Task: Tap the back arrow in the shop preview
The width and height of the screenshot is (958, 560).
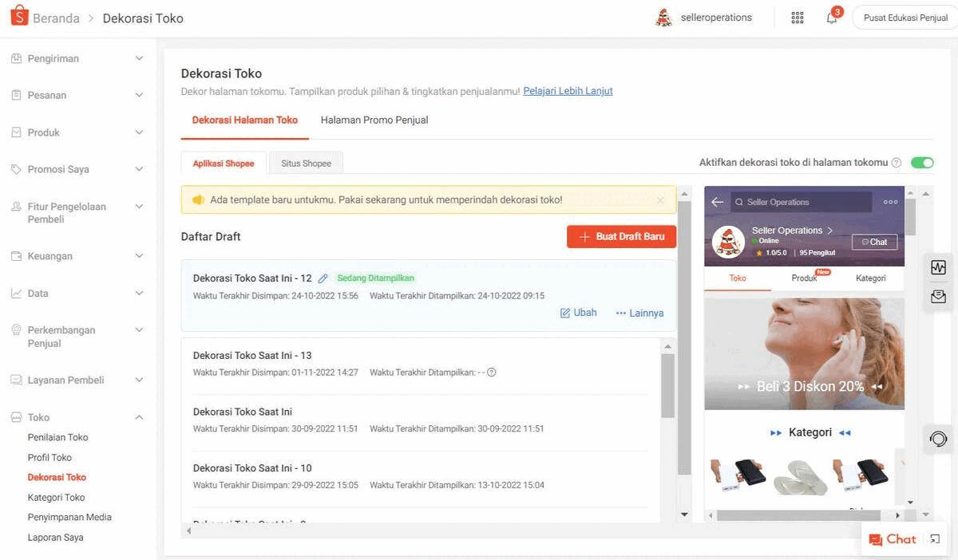Action: click(717, 202)
